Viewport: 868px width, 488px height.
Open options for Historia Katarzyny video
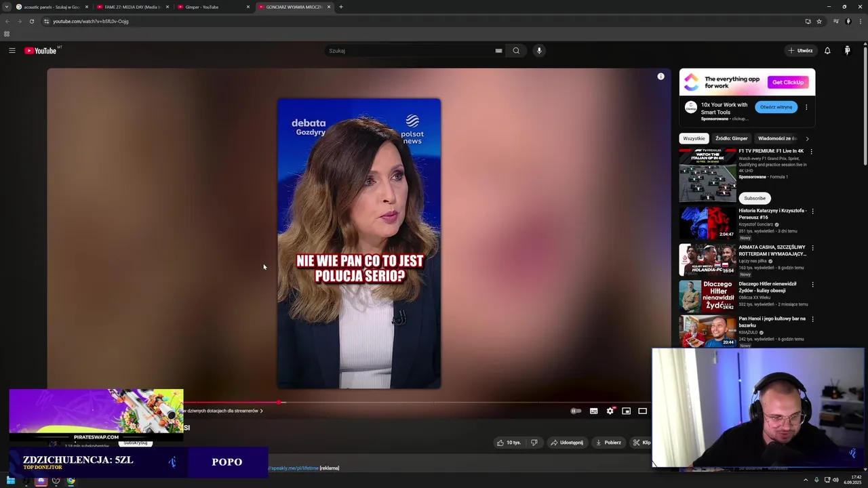click(x=812, y=211)
